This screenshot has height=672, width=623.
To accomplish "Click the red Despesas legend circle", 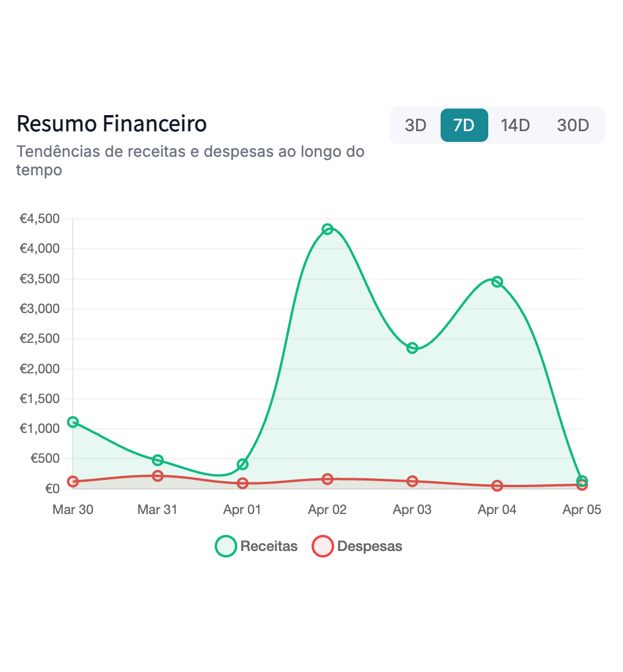I will 323,546.
